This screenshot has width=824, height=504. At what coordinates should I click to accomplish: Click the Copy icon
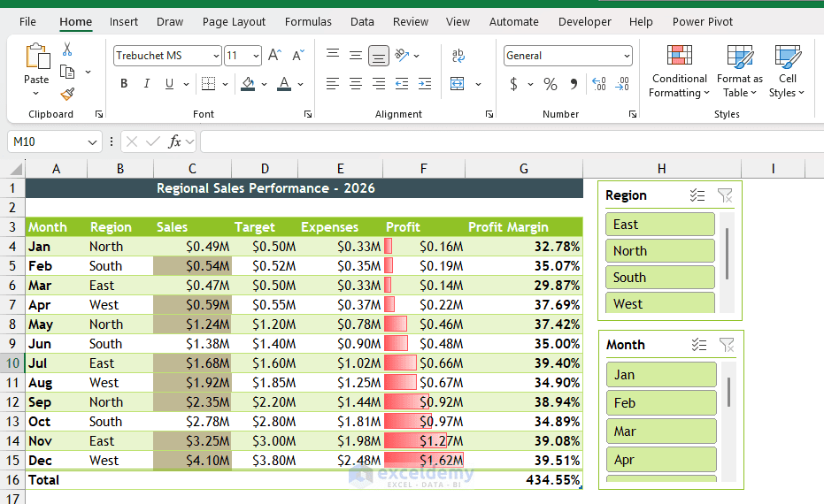click(x=67, y=72)
